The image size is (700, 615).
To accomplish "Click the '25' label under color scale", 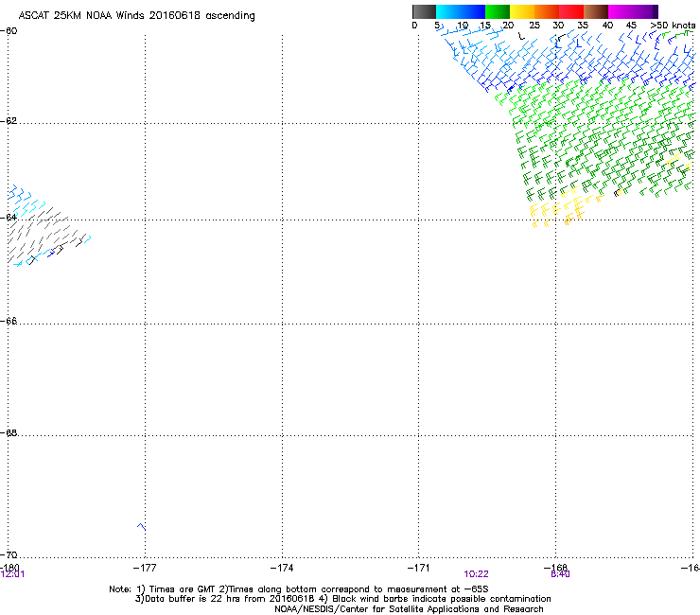I will pyautogui.click(x=534, y=26).
